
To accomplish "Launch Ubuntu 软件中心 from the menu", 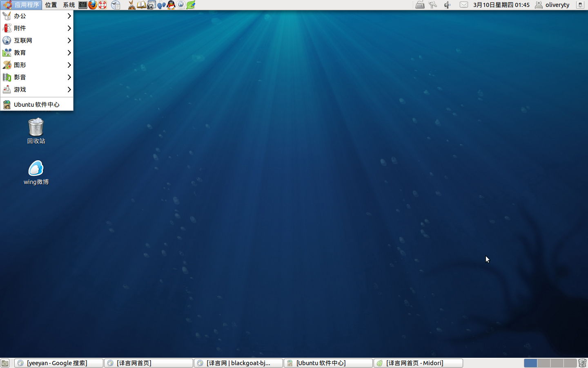I will [37, 105].
